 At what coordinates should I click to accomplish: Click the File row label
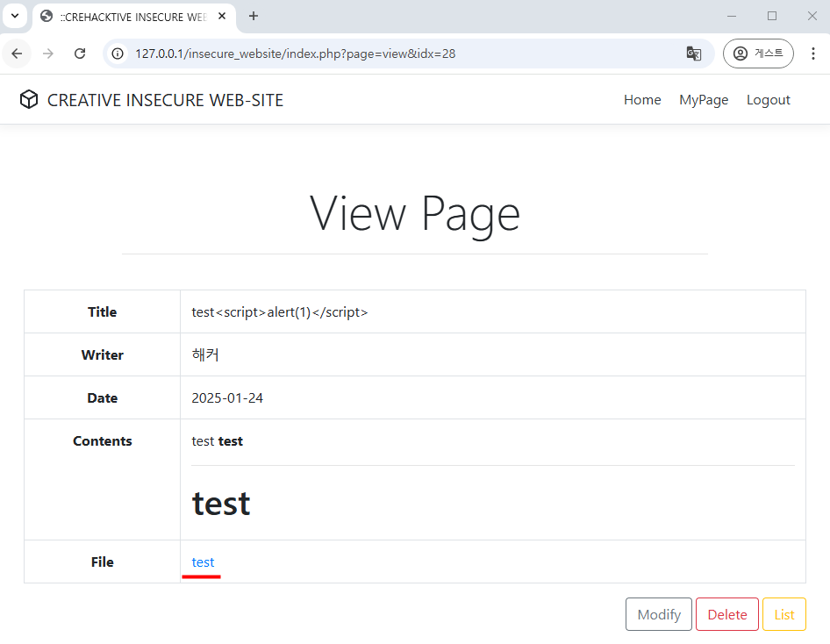coord(102,562)
